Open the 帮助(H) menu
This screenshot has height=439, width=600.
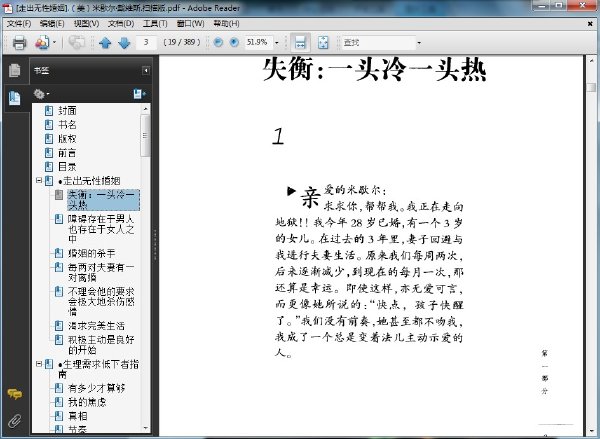point(226,23)
